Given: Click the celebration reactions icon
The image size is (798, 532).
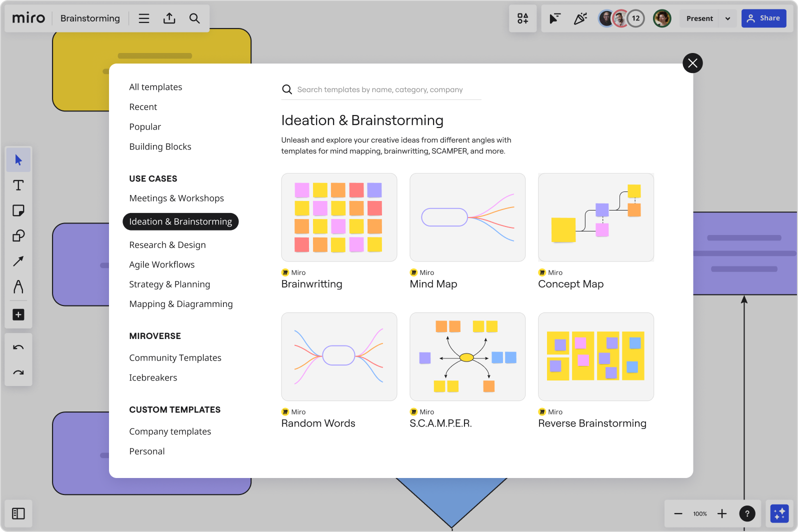Looking at the screenshot, I should point(580,18).
